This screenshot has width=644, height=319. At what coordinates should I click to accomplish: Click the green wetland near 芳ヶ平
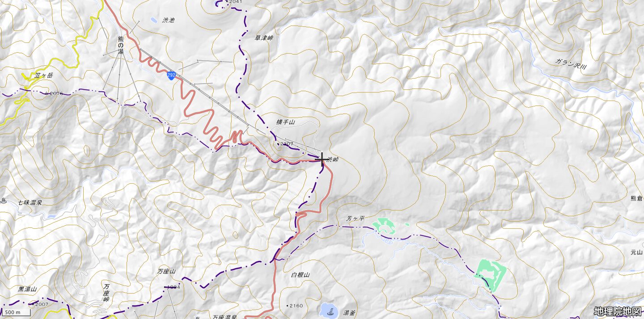(x=385, y=226)
